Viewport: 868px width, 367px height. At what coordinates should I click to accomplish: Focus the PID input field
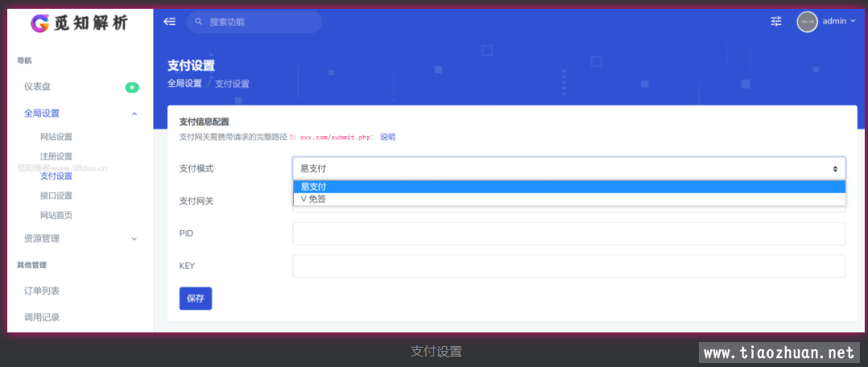(x=568, y=233)
